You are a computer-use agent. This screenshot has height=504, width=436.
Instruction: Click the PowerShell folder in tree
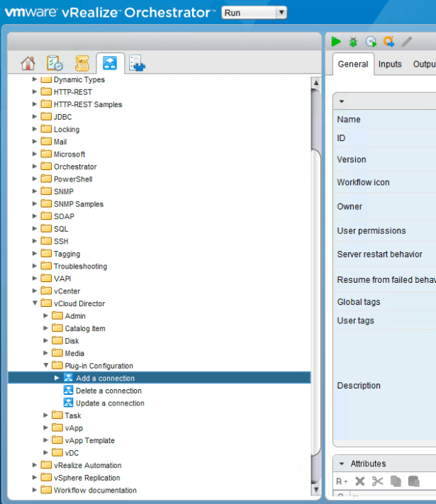72,179
